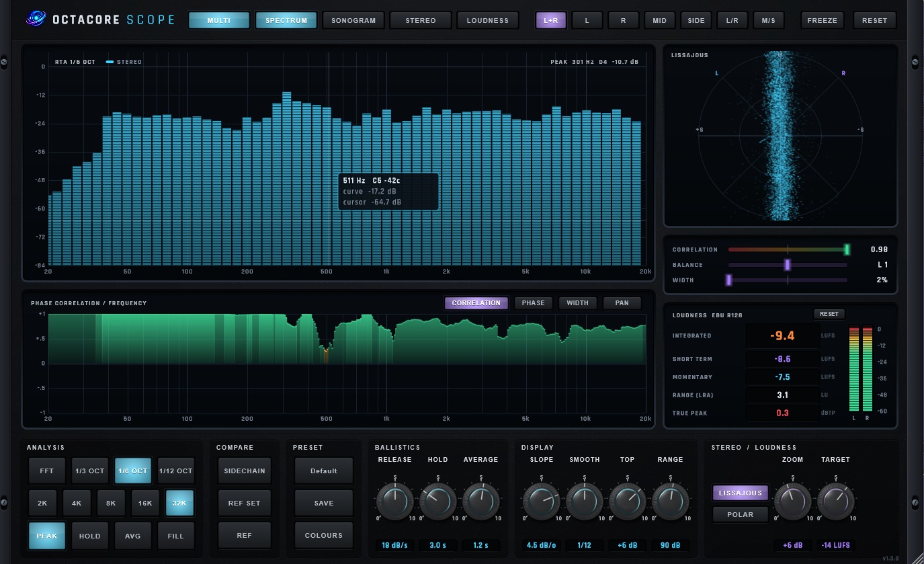
Task: Toggle the Multi view button
Action: 219,20
